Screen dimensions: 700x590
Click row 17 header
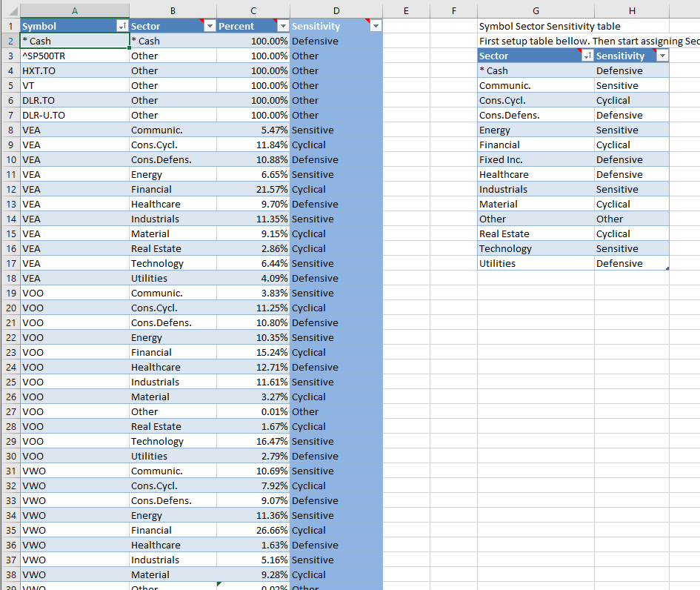[10, 263]
